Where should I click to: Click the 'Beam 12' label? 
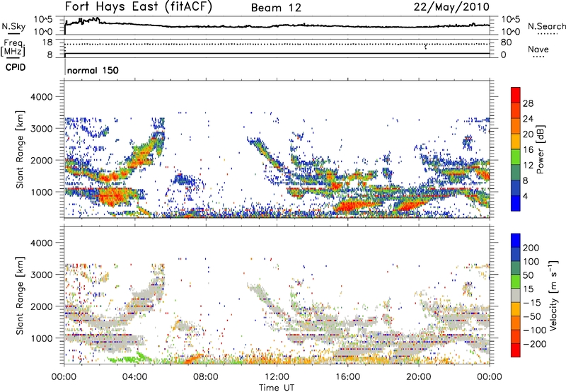tap(276, 8)
